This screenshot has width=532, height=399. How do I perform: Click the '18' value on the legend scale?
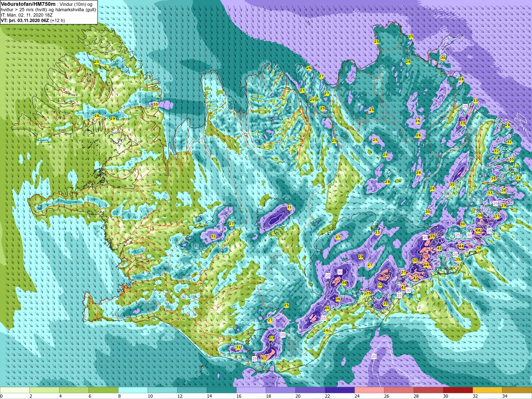point(268,396)
